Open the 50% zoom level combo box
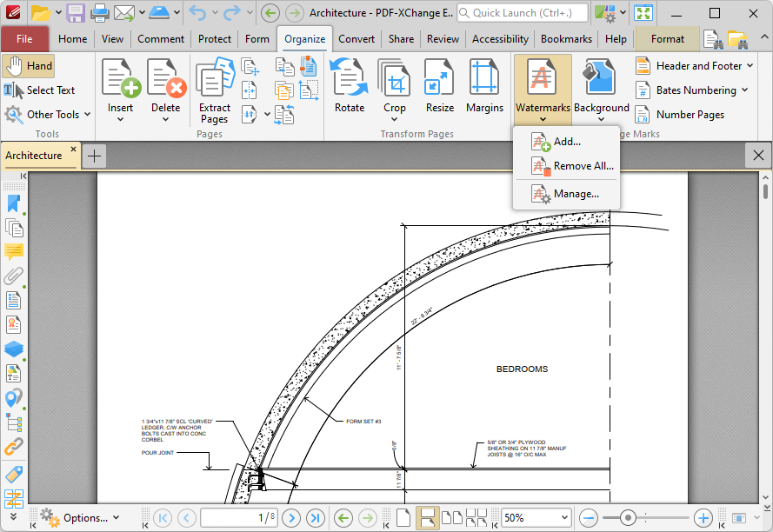Screen dimensions: 773x532 tap(536, 518)
